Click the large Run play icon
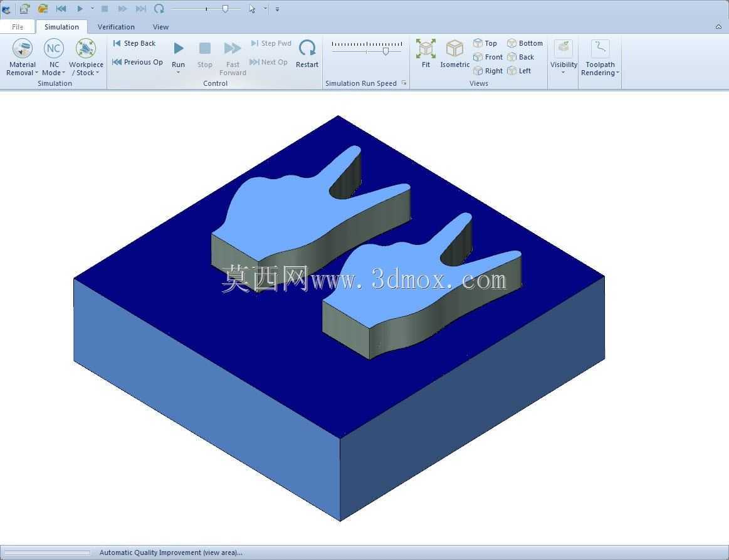 [179, 48]
